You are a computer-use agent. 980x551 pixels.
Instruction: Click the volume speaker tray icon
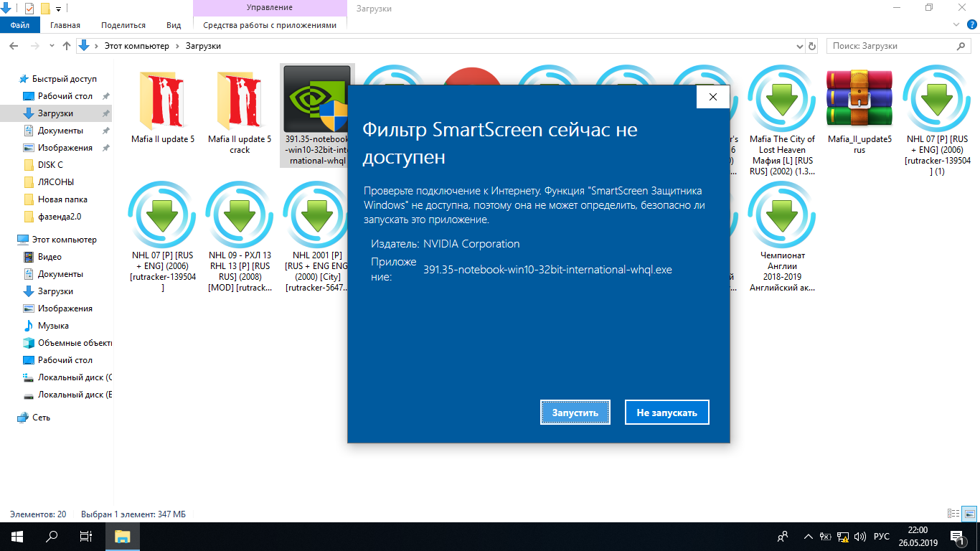pyautogui.click(x=860, y=537)
